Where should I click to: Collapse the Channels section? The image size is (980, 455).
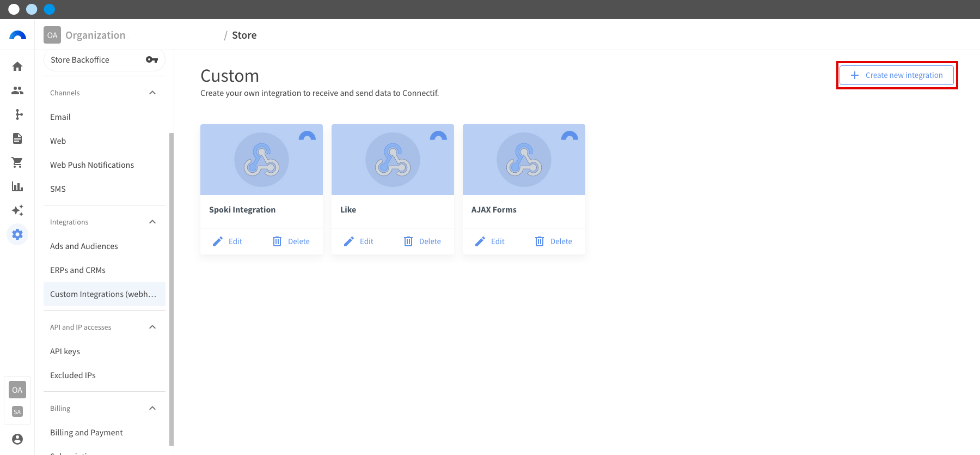tap(152, 93)
